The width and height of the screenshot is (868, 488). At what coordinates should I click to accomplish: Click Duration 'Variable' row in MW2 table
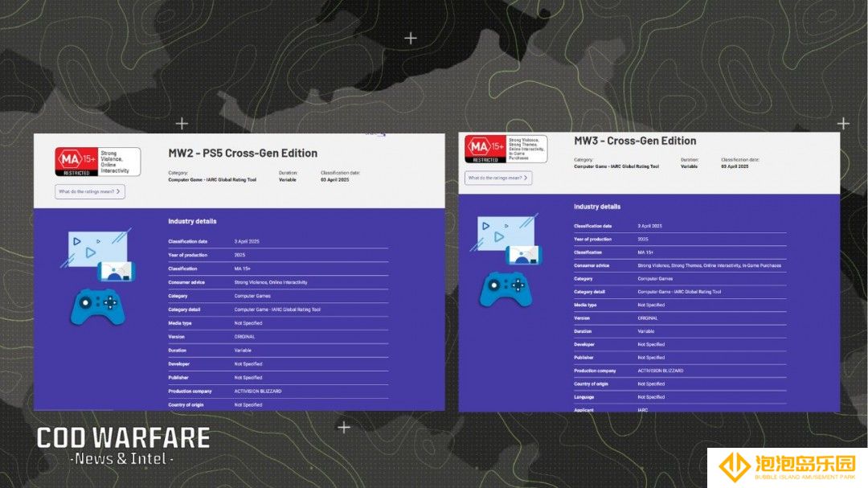tap(278, 351)
